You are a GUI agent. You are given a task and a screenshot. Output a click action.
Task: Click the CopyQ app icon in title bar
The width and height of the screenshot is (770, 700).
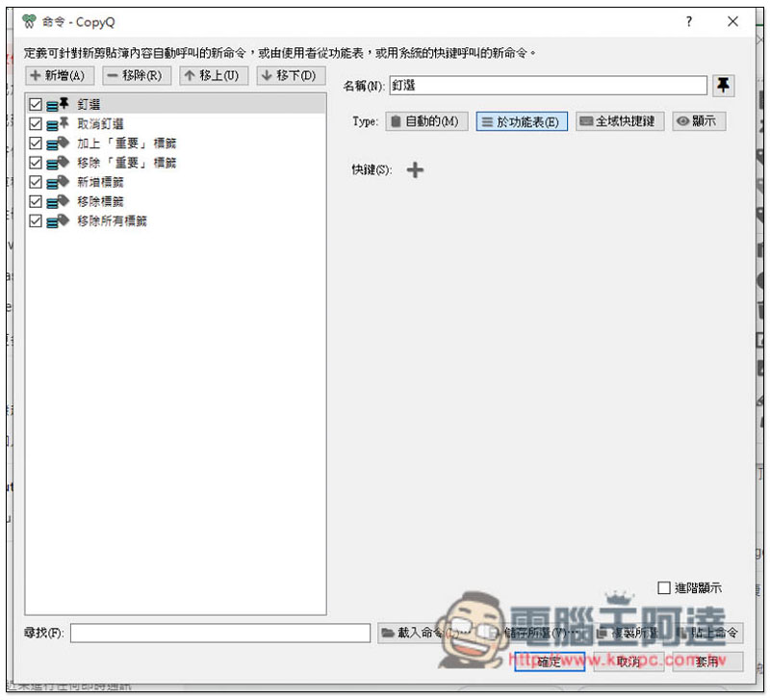point(29,21)
